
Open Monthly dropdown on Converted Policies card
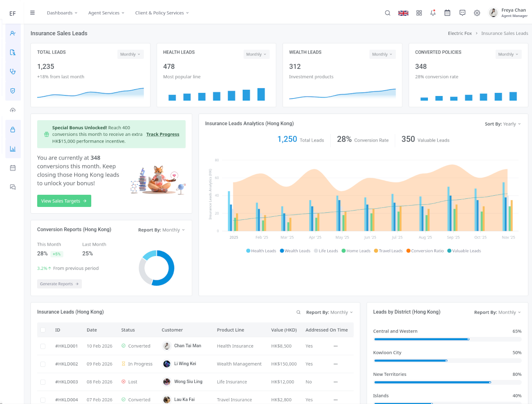(x=508, y=54)
